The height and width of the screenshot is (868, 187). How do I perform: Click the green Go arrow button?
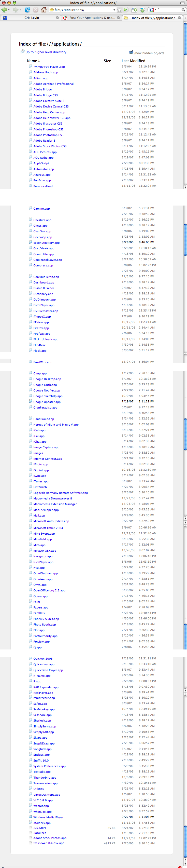126,10
